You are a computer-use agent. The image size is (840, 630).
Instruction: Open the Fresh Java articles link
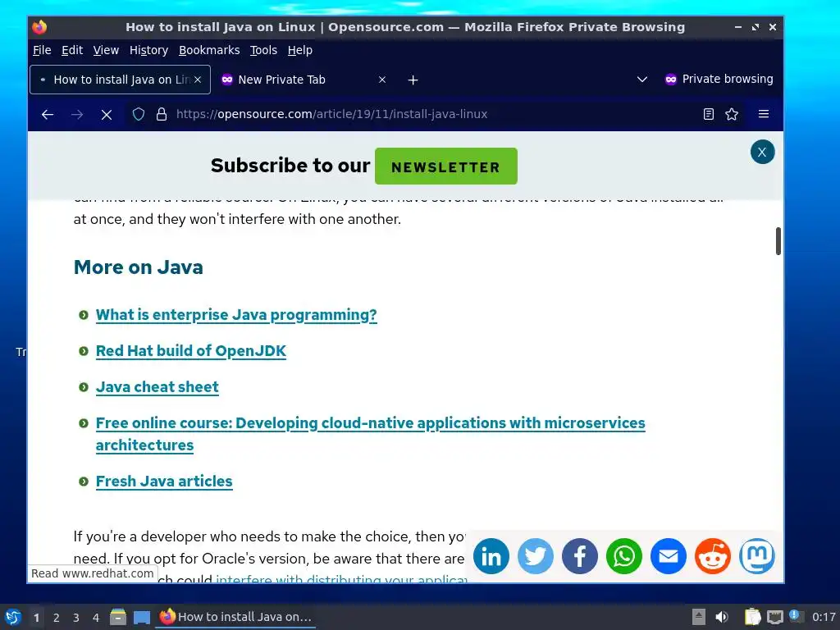[164, 482]
